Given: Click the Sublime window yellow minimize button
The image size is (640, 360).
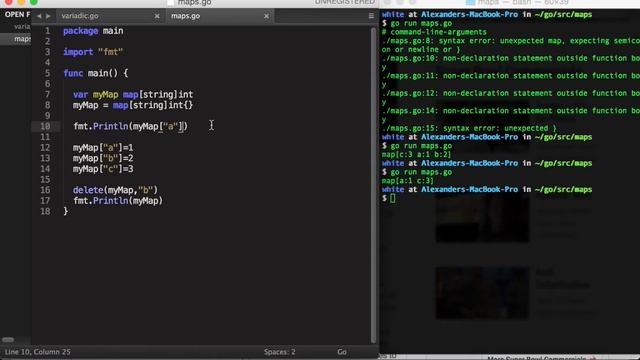Looking at the screenshot, I should click(21, 2).
